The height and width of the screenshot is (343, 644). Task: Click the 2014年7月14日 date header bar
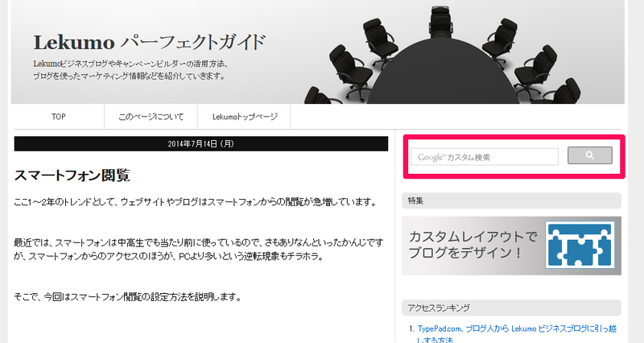pos(200,144)
